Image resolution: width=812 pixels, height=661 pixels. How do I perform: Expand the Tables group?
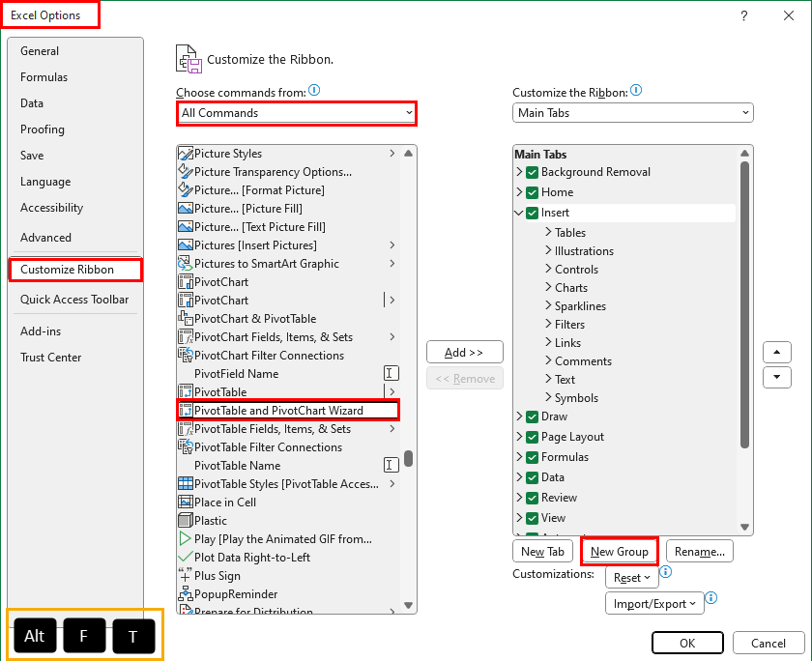548,232
